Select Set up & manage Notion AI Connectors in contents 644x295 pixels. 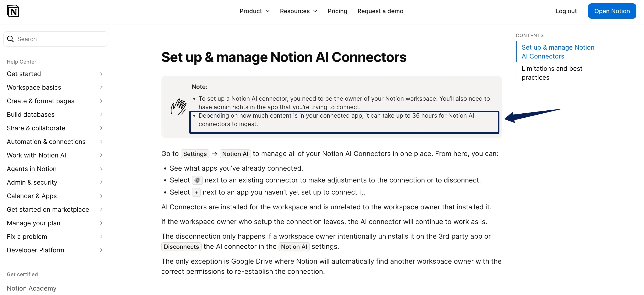pyautogui.click(x=558, y=52)
